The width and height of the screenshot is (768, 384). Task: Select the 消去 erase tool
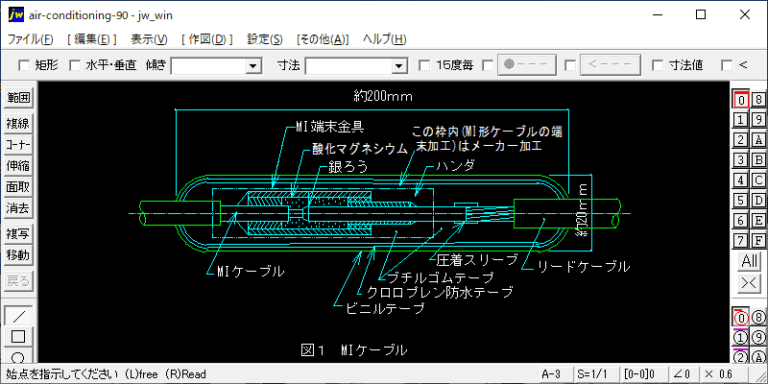[x=19, y=209]
